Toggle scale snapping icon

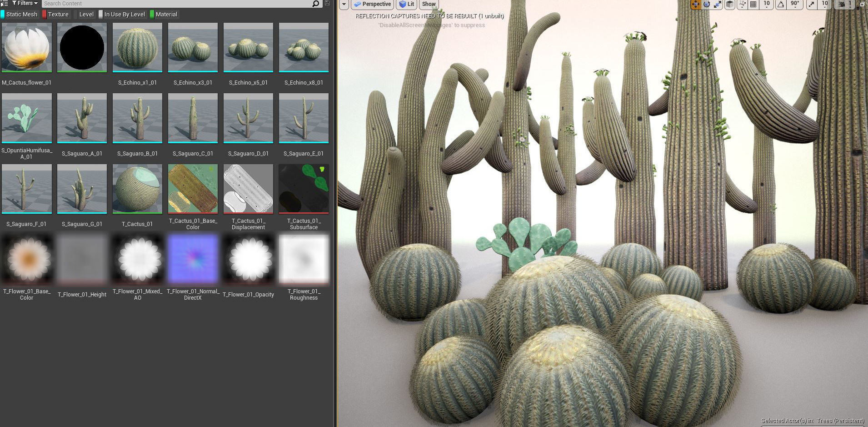(x=812, y=4)
